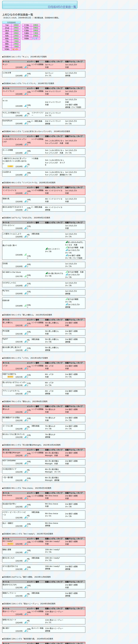
Task: Jump to the 16th single cell
Action: click(27, 39)
